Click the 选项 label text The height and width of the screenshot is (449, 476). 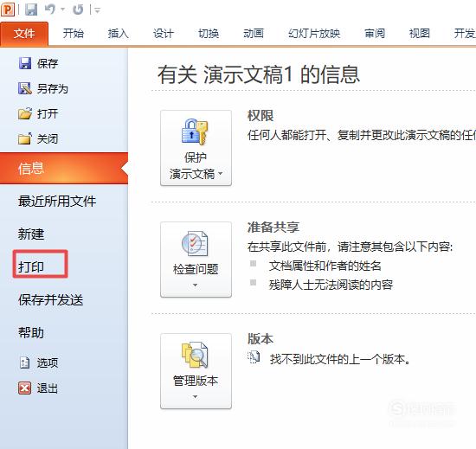tap(48, 362)
